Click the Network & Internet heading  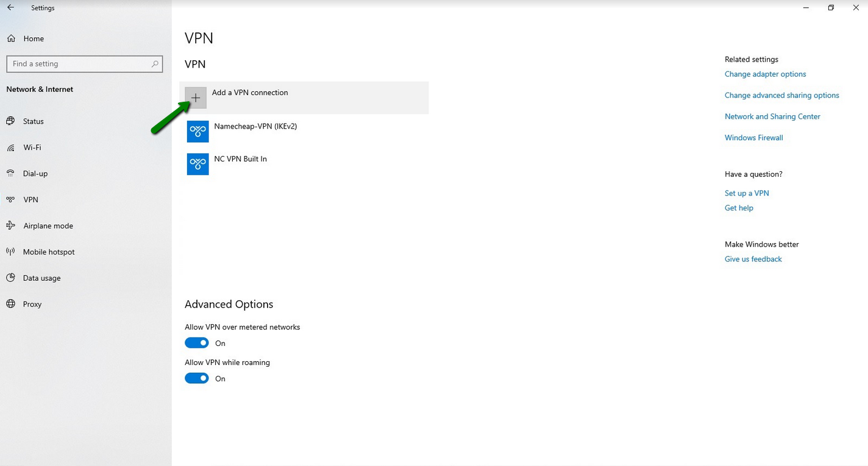point(40,89)
